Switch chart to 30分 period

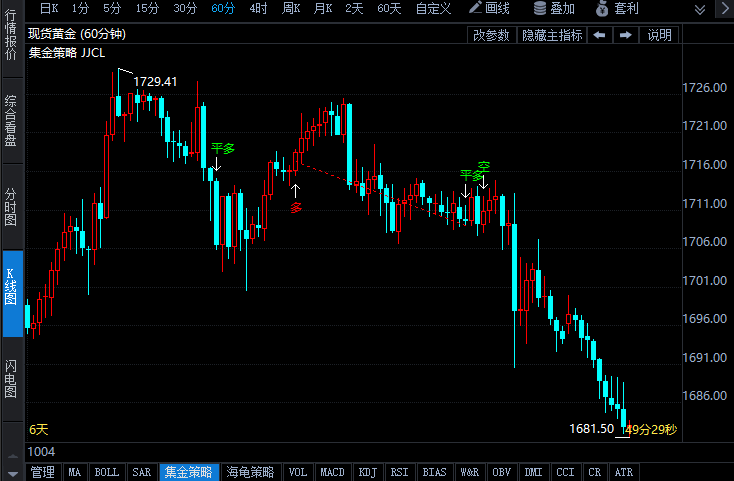coord(185,8)
